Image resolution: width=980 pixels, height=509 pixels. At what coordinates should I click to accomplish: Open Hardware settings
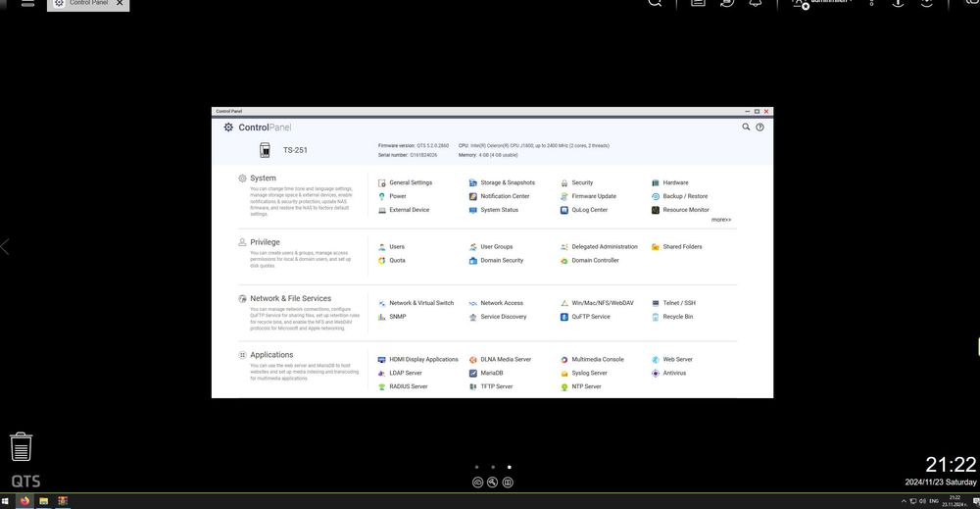point(669,182)
